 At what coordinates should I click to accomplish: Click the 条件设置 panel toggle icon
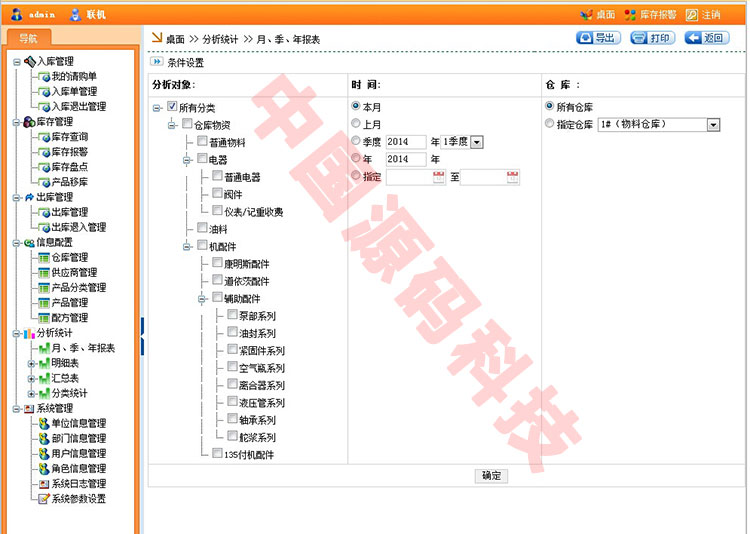pos(156,61)
